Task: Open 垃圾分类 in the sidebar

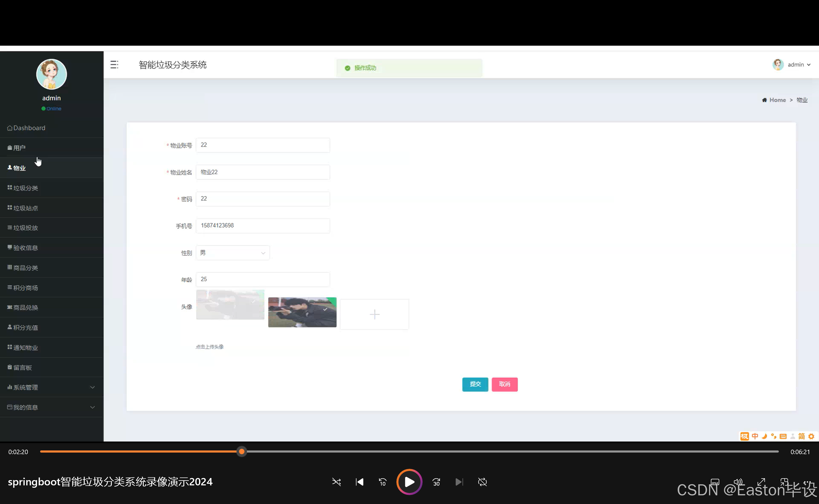Action: pos(26,188)
